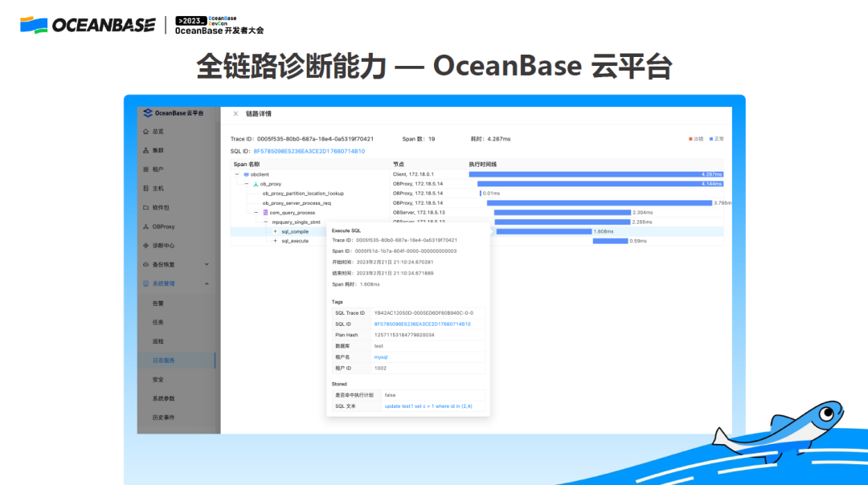
Task: Click the Client, 172.18.0.1 node cell
Action: [414, 174]
